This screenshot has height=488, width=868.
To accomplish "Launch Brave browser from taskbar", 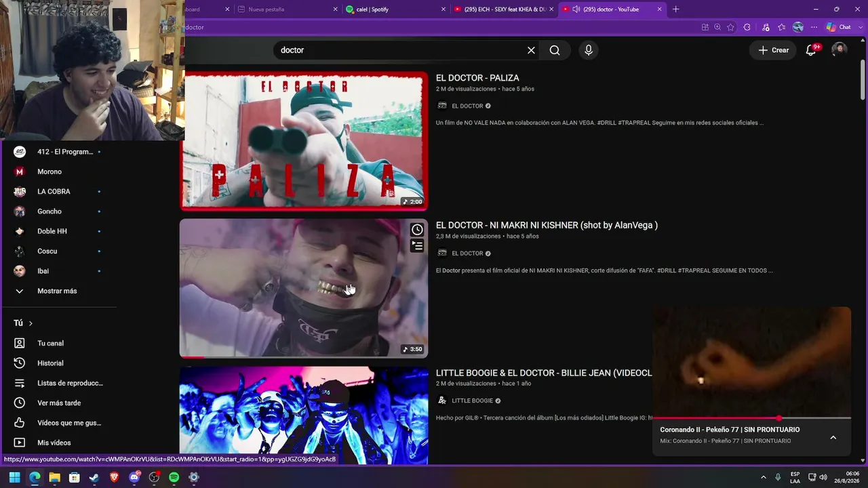I will 114,477.
